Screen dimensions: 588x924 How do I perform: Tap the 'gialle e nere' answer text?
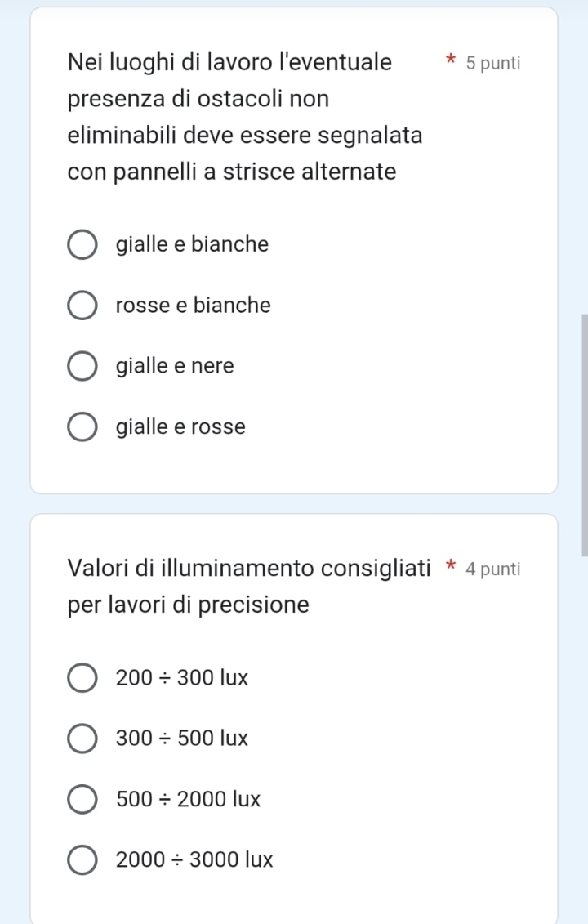175,367
